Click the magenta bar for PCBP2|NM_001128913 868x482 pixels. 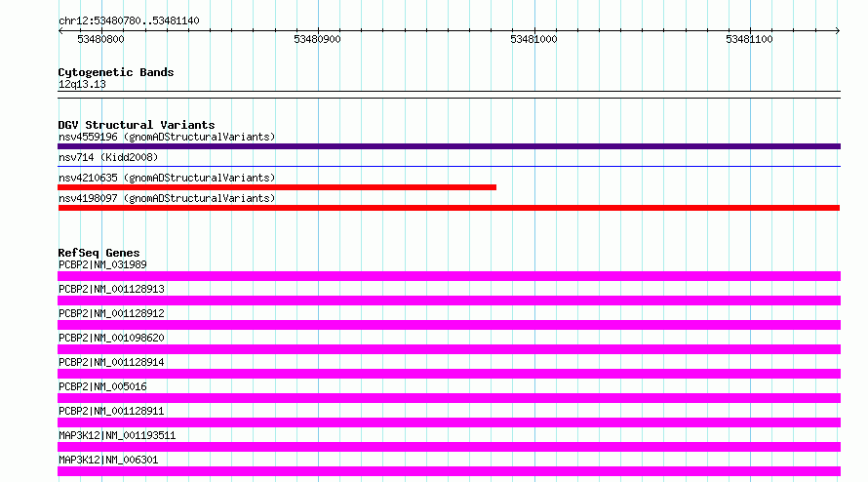(449, 301)
